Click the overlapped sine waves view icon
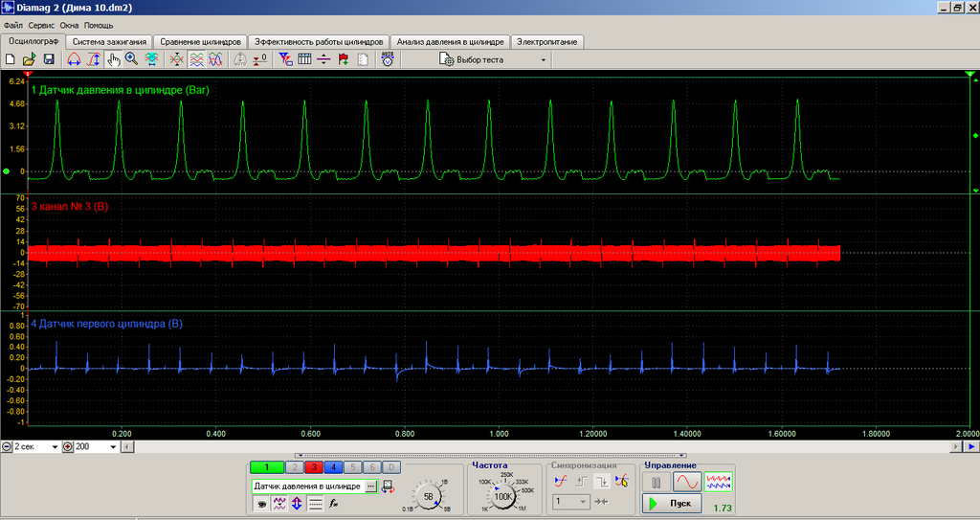 click(215, 59)
